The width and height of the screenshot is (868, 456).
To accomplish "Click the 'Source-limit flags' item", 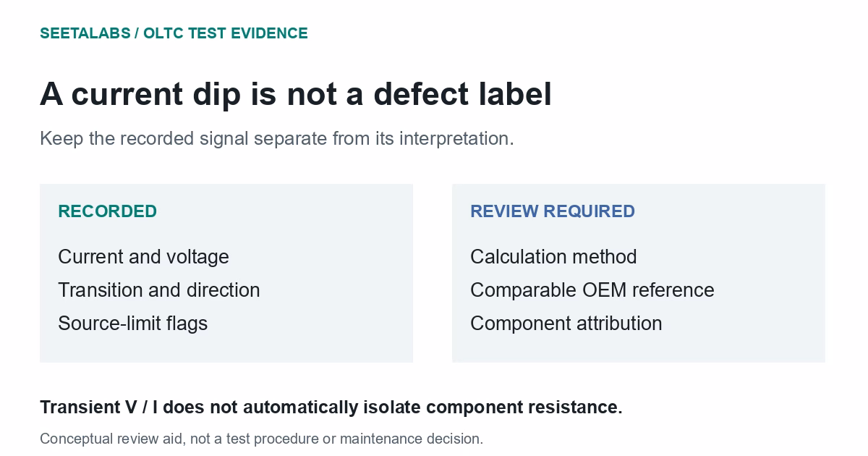I will (x=132, y=324).
